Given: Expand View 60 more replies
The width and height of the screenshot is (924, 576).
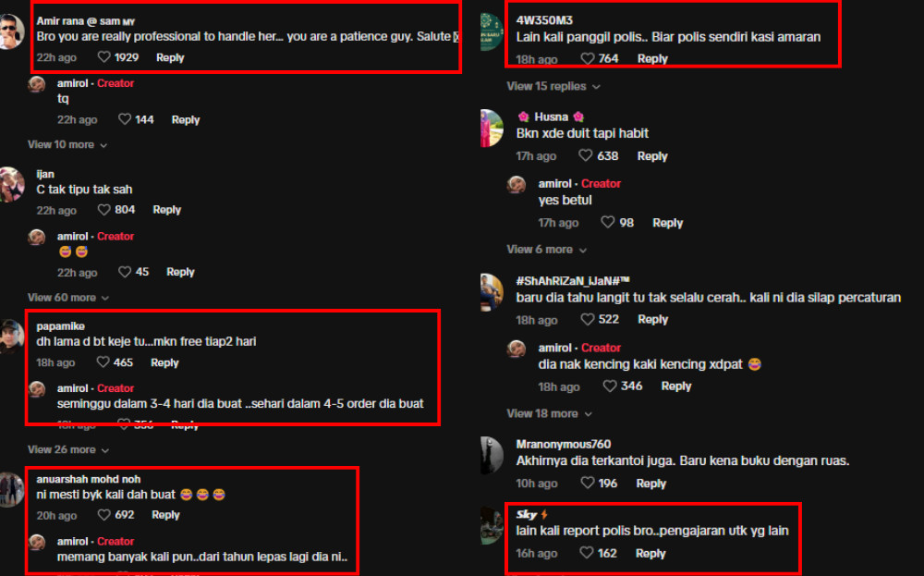Looking at the screenshot, I should click(x=68, y=297).
